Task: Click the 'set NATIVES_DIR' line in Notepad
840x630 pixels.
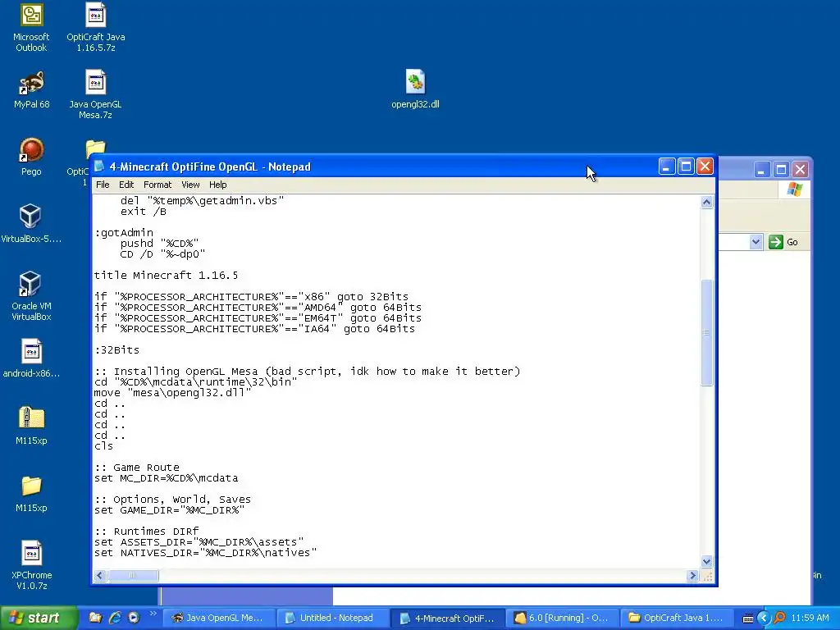Action: click(x=206, y=552)
